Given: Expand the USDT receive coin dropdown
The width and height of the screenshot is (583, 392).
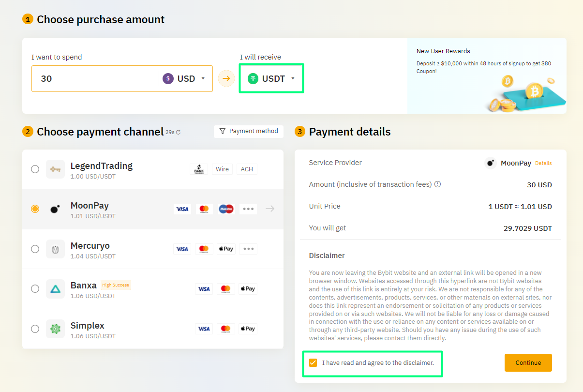Looking at the screenshot, I should (271, 78).
